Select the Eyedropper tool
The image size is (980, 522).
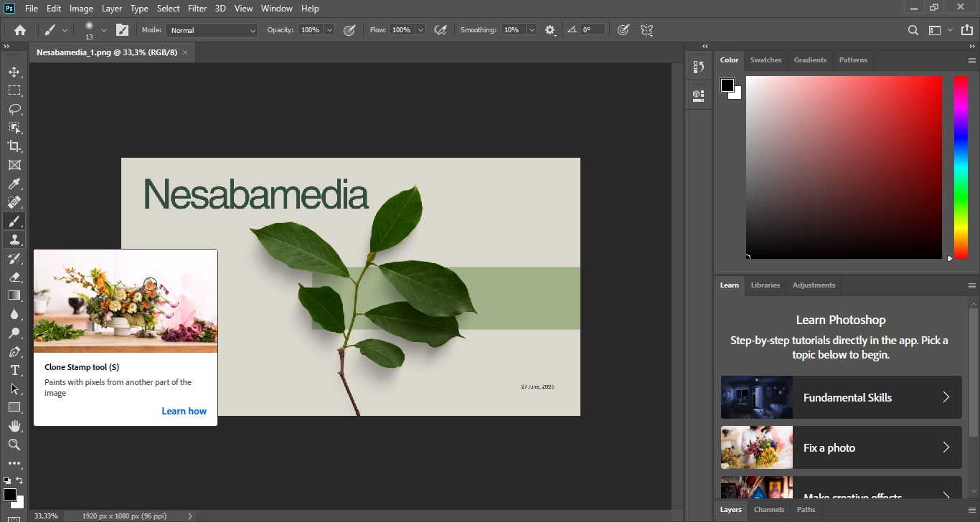14,184
